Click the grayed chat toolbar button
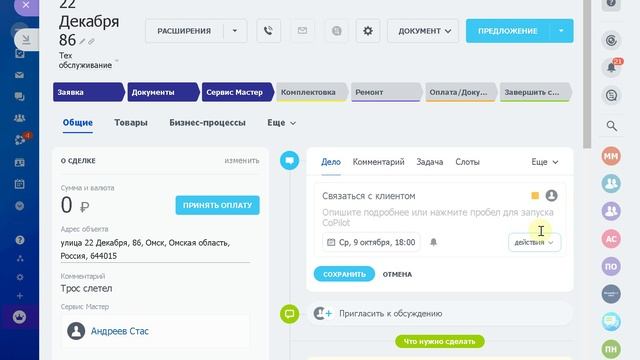This screenshot has height=360, width=640. coord(336,31)
